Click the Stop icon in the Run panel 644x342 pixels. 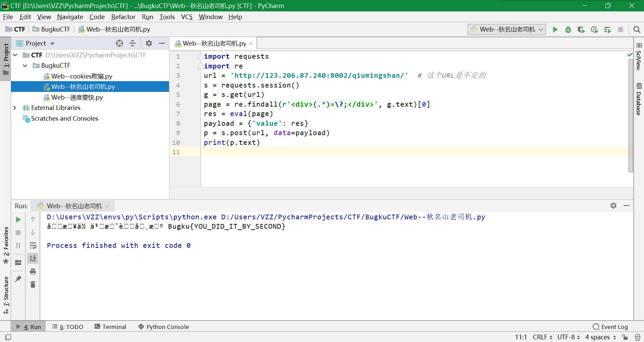(18, 233)
